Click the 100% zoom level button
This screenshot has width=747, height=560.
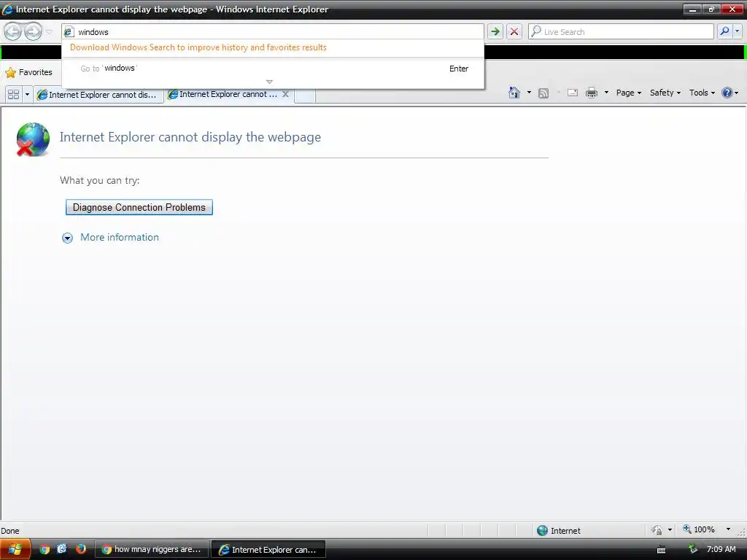pos(699,529)
